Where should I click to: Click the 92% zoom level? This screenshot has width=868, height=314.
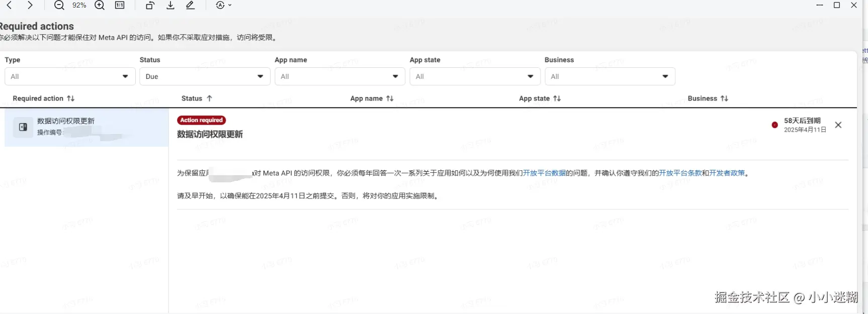79,5
